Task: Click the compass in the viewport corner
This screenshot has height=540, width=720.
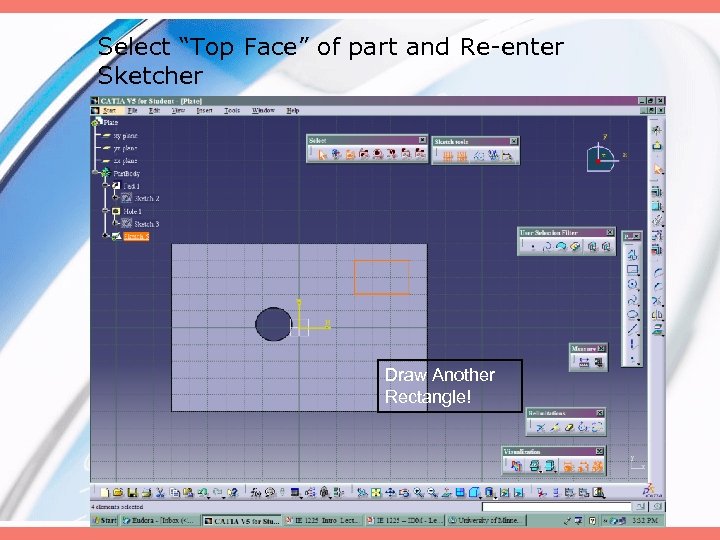Action: click(x=602, y=158)
